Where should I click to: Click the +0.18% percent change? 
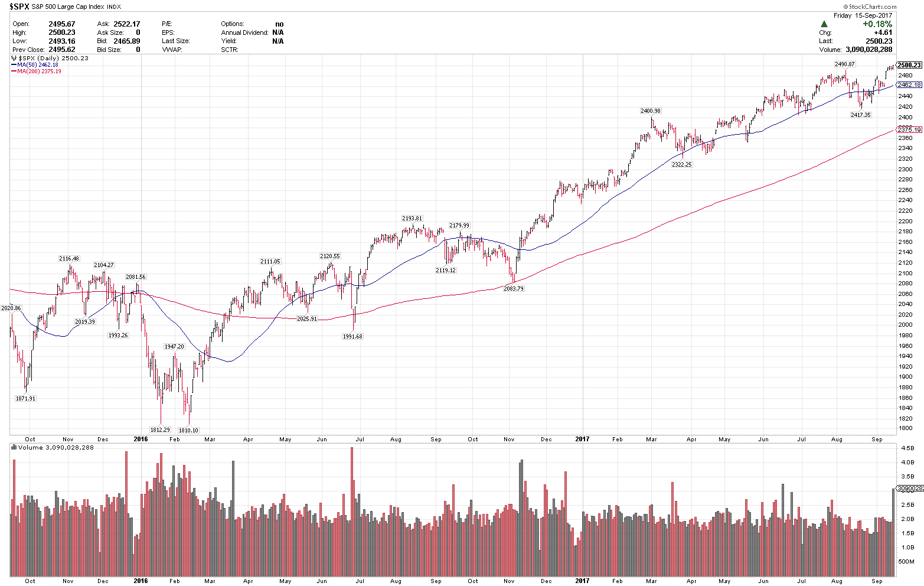coord(877,24)
